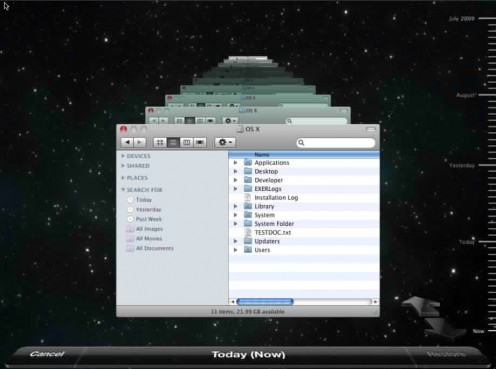Sort by the Name column header
Image resolution: width=496 pixels, height=369 pixels.
[304, 154]
